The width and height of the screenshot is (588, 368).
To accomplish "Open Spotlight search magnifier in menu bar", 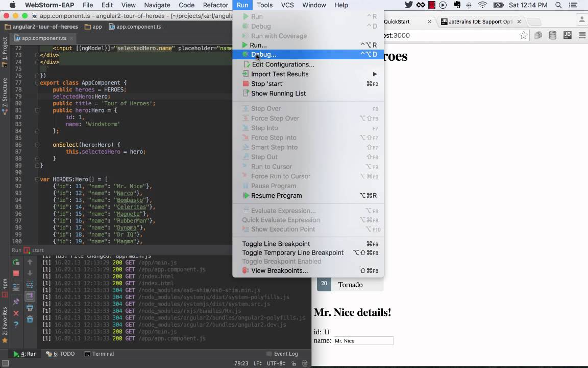I will (558, 5).
